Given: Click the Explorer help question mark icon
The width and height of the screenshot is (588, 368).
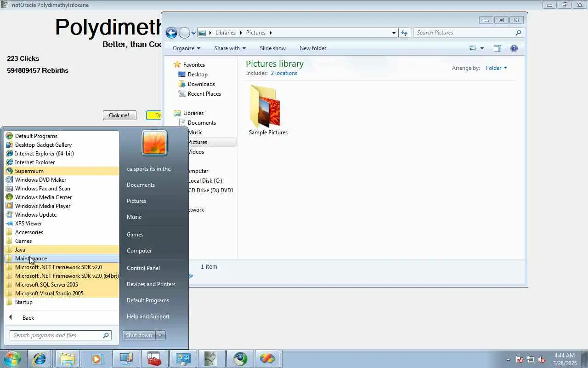Looking at the screenshot, I should (514, 48).
